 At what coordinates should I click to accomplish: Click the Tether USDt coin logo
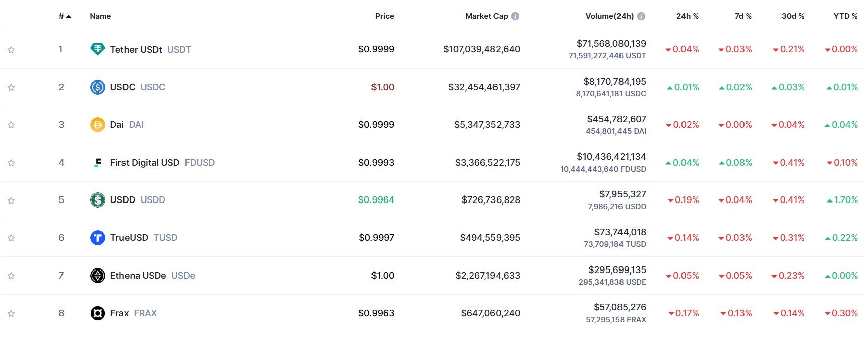[x=97, y=49]
